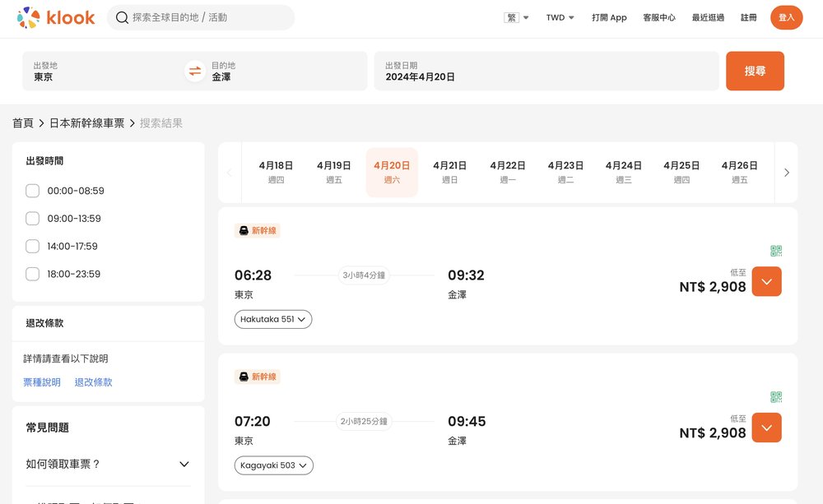Image resolution: width=823 pixels, height=504 pixels.
Task: Open the TWD currency dropdown
Action: click(560, 17)
